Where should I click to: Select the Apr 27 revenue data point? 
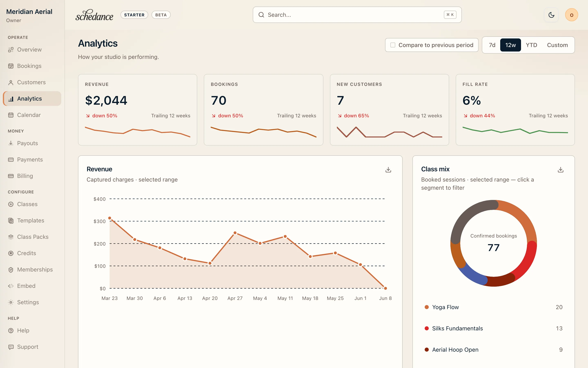point(235,233)
